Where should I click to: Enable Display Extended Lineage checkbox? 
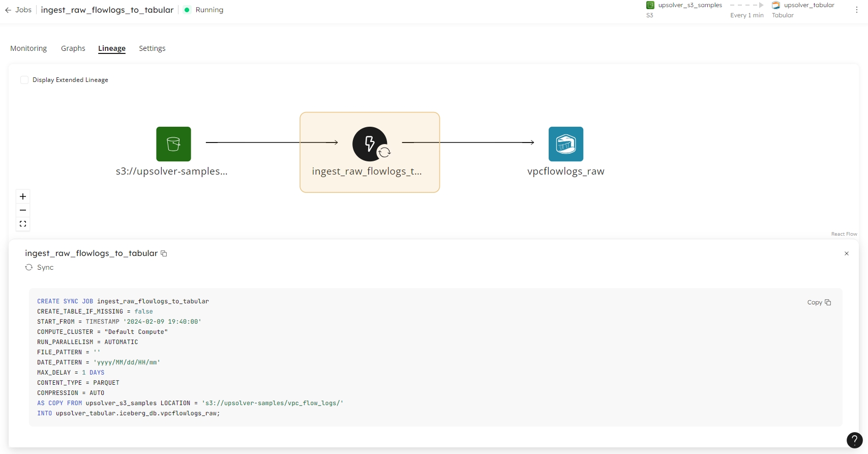[24, 80]
